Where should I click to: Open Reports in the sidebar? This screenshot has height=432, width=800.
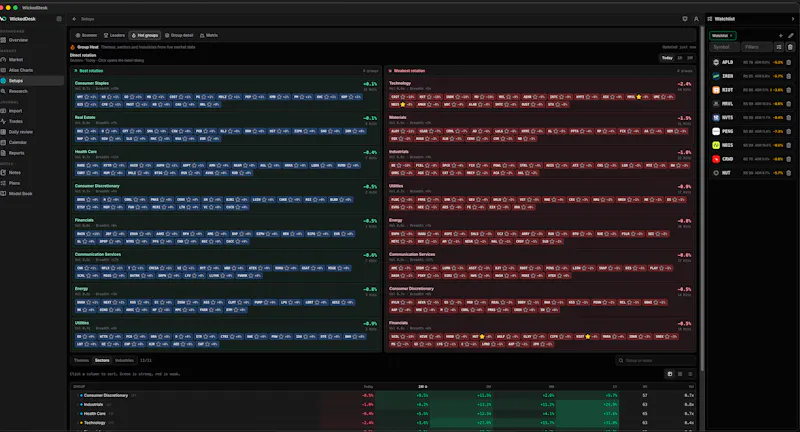[16, 153]
